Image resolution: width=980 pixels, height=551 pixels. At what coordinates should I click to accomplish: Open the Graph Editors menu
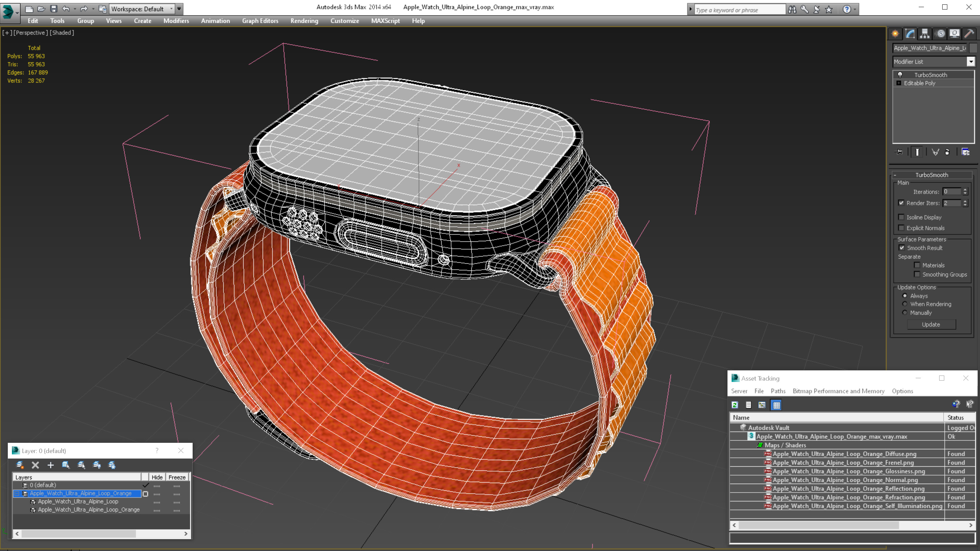[260, 21]
